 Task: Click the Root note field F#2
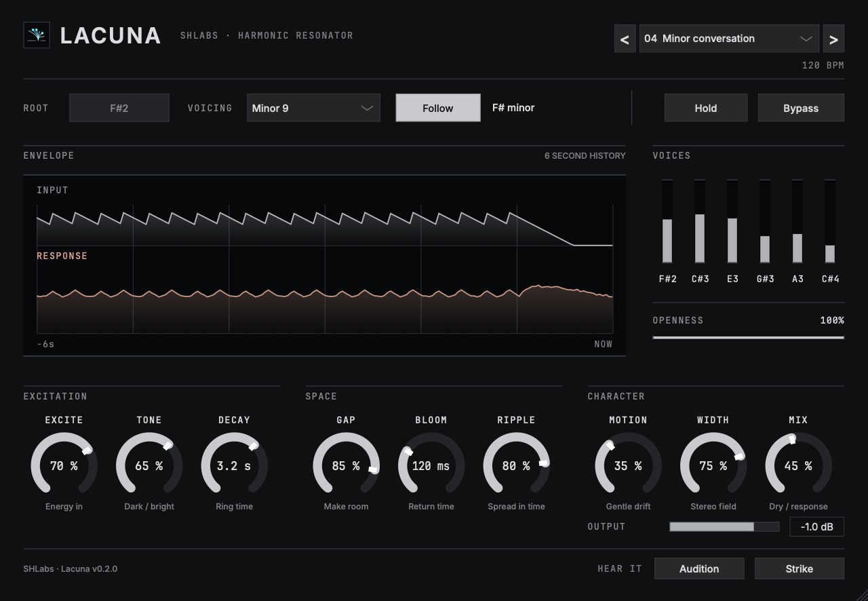[119, 108]
